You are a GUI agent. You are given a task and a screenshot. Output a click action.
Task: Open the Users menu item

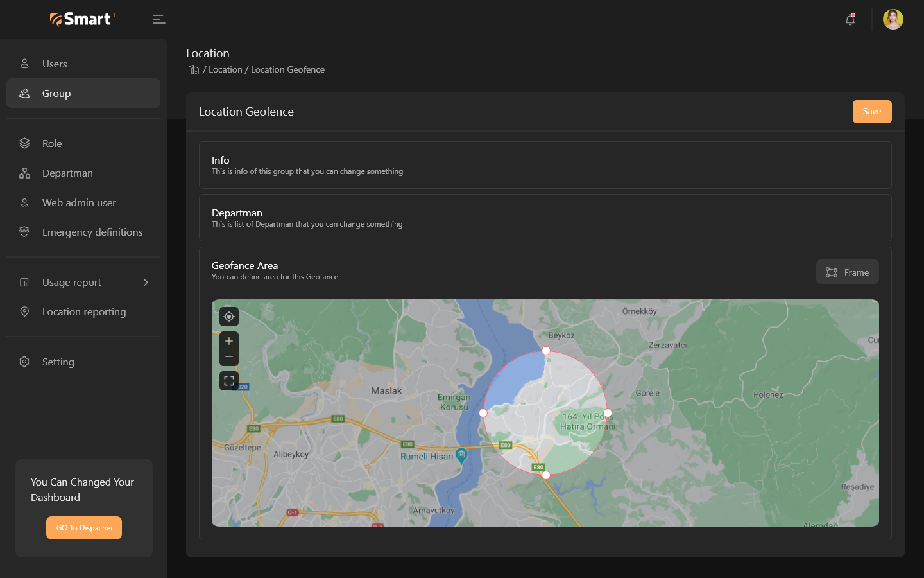83,64
